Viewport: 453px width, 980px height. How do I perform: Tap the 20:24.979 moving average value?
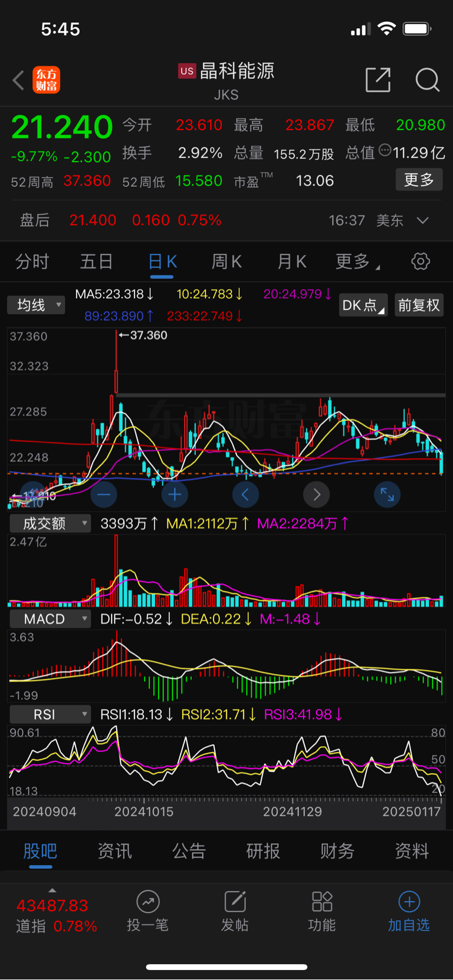pos(297,294)
